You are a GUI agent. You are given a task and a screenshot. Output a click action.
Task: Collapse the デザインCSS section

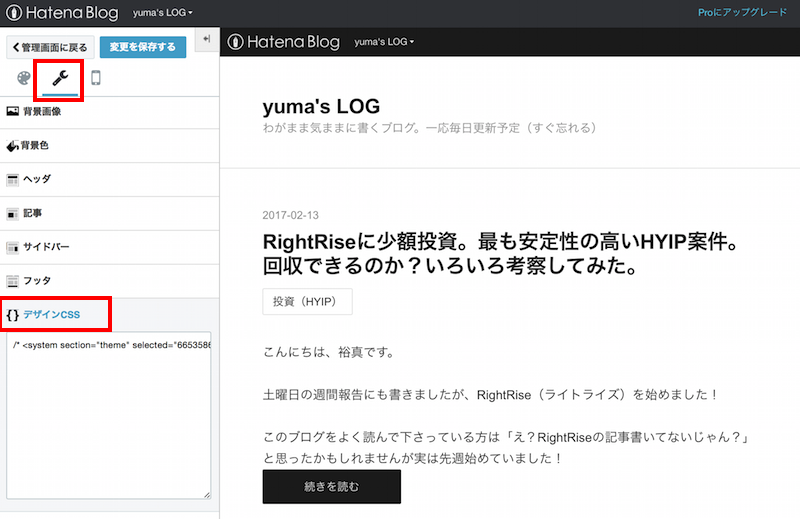point(110,314)
